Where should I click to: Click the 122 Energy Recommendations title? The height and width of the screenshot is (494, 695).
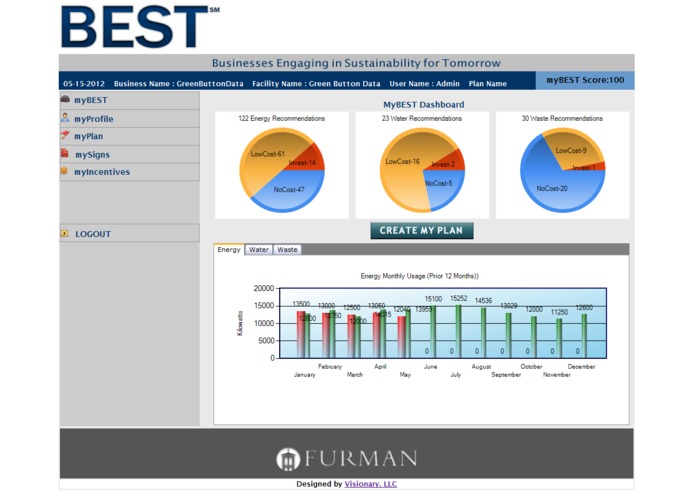tap(281, 118)
